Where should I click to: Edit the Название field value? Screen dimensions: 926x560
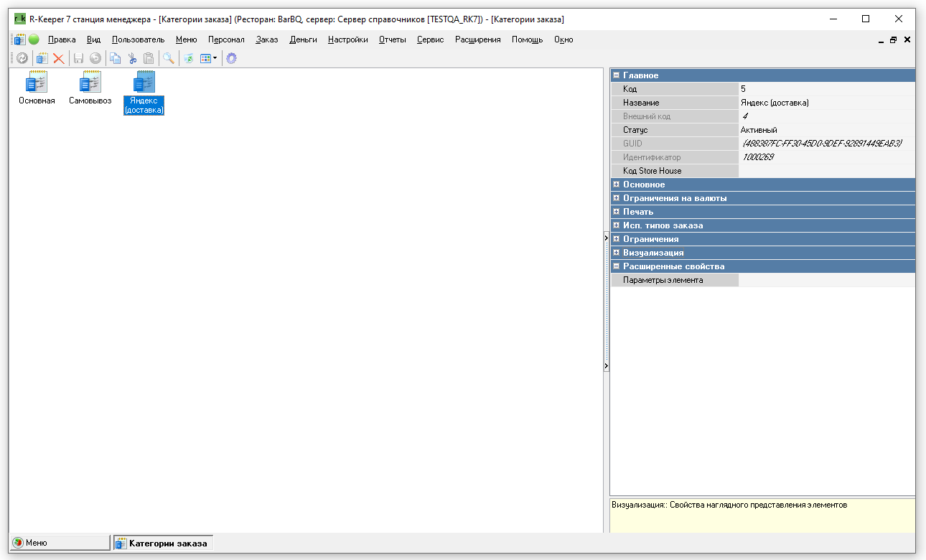pos(827,103)
